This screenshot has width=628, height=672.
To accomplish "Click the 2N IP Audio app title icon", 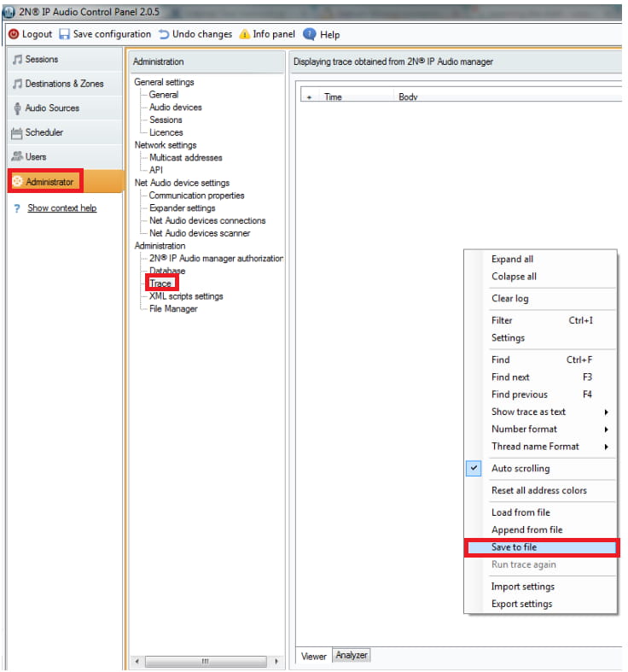I will pyautogui.click(x=9, y=12).
